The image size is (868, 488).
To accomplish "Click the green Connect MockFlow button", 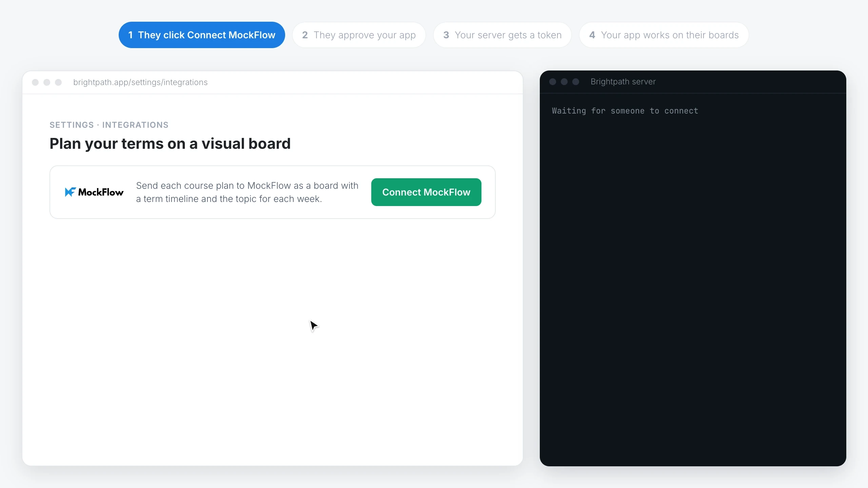I will (x=426, y=192).
